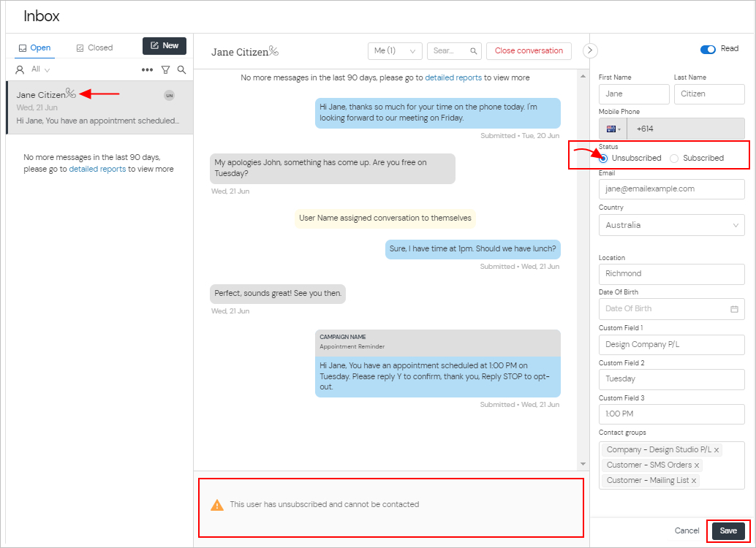The image size is (756, 548).
Task: Select the Subscribed radio button
Action: tap(674, 158)
